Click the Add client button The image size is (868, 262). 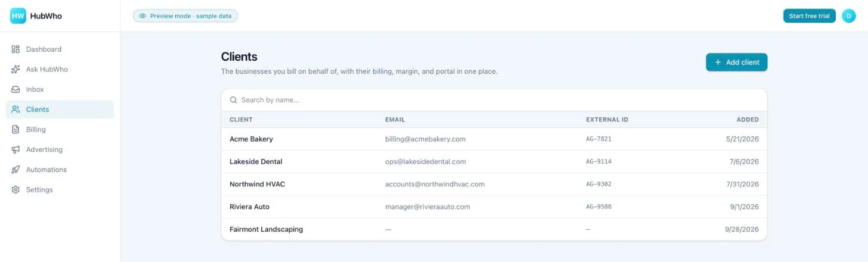coord(737,62)
